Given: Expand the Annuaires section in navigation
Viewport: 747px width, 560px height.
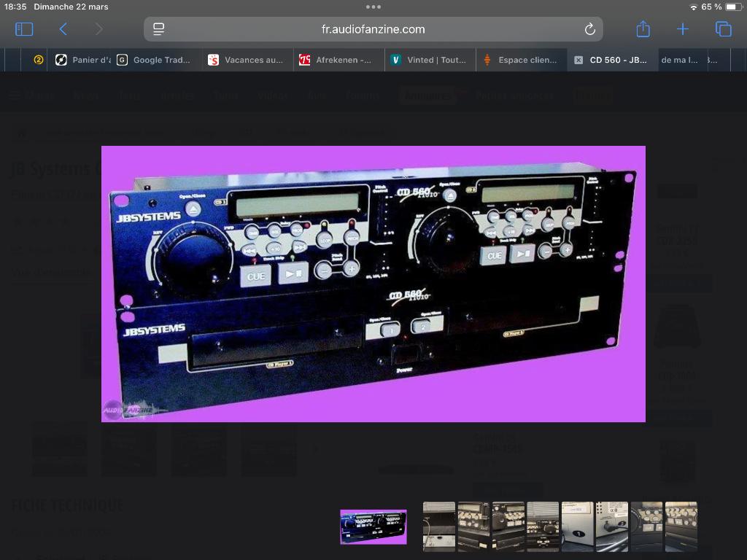Looking at the screenshot, I should (x=427, y=96).
